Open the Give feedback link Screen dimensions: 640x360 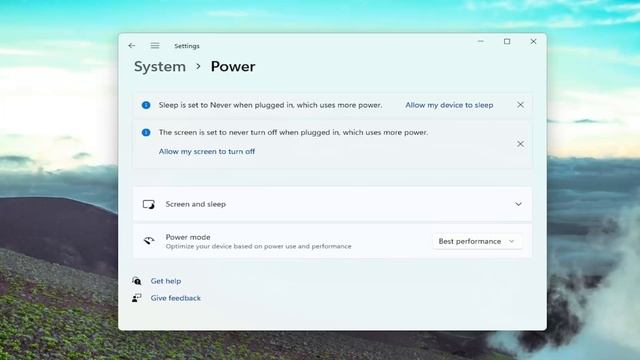(176, 298)
